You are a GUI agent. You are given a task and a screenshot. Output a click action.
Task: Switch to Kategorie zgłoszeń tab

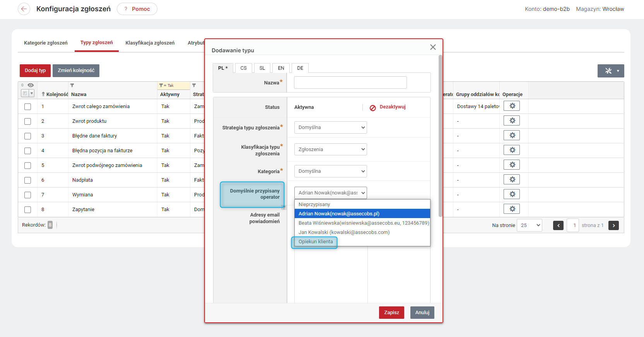pyautogui.click(x=46, y=43)
